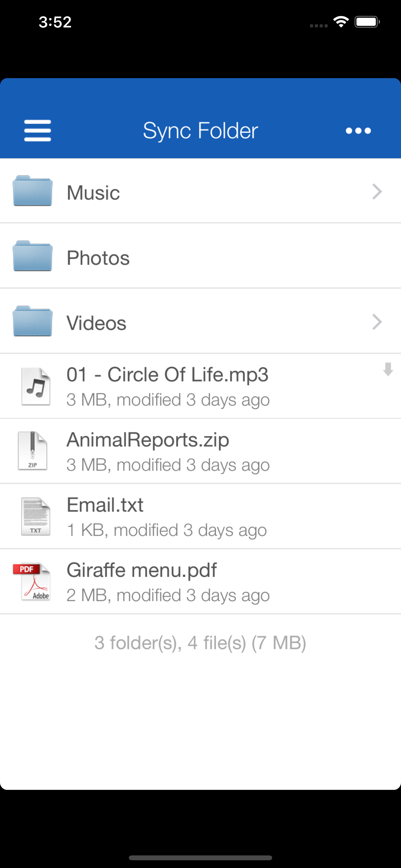
Task: Open Giraffe menu.pdf file
Action: click(x=141, y=570)
